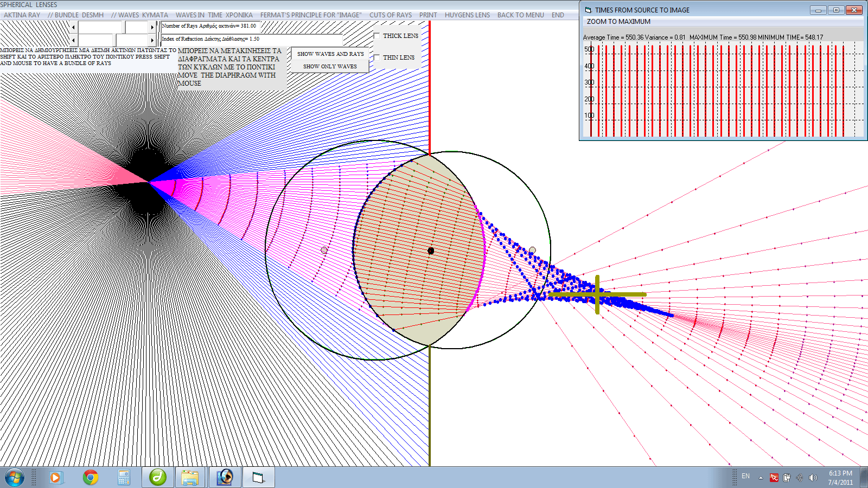Open the CUTS OF RAYS menu
The width and height of the screenshot is (868, 488).
[x=391, y=15]
